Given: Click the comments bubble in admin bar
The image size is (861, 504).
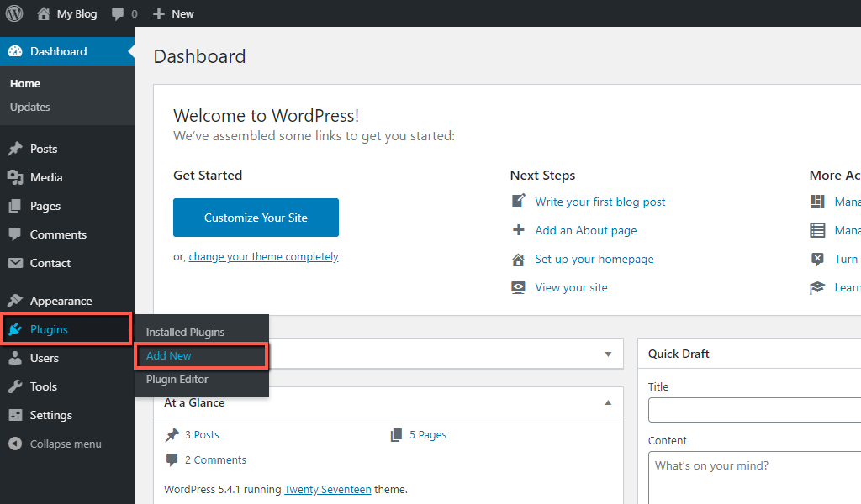Looking at the screenshot, I should (118, 13).
